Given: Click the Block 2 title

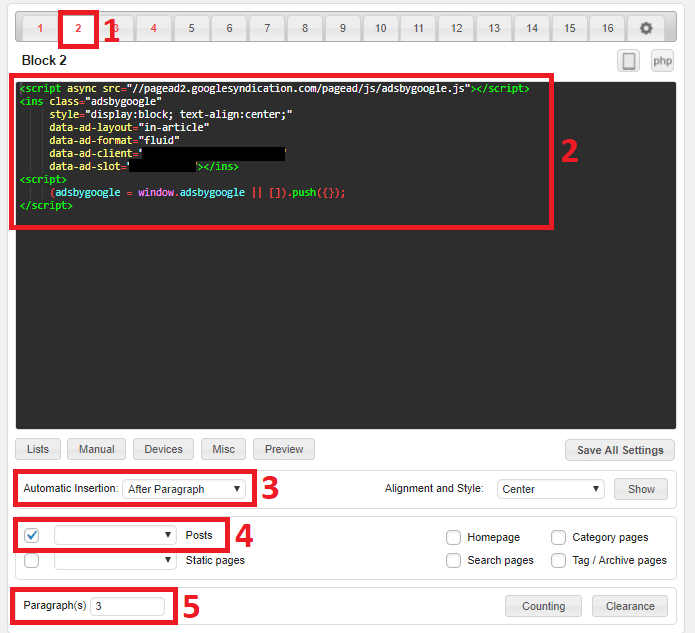Looking at the screenshot, I should 44,60.
